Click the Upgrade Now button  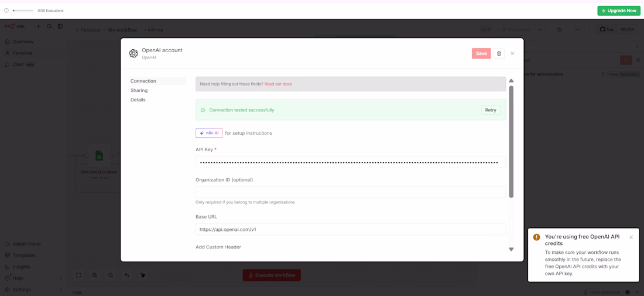coord(619,11)
